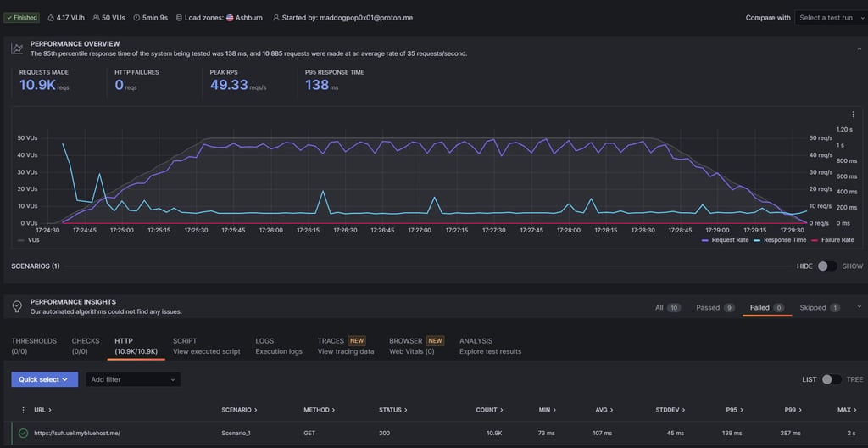Click the duration clock icon

pyautogui.click(x=136, y=18)
